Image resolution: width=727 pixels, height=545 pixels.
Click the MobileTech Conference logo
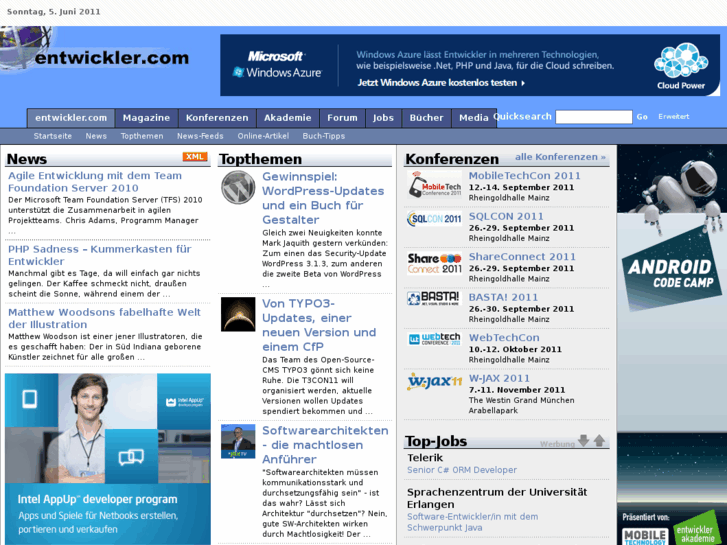(434, 184)
